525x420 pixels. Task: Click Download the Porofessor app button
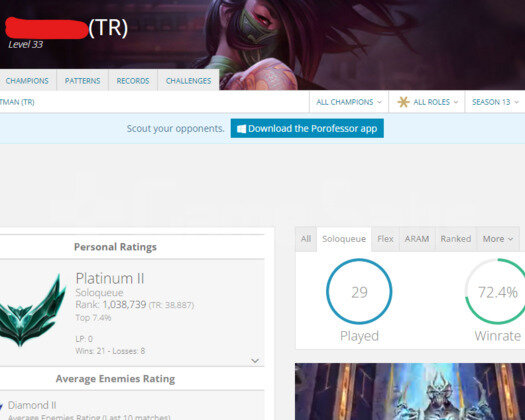pos(307,128)
